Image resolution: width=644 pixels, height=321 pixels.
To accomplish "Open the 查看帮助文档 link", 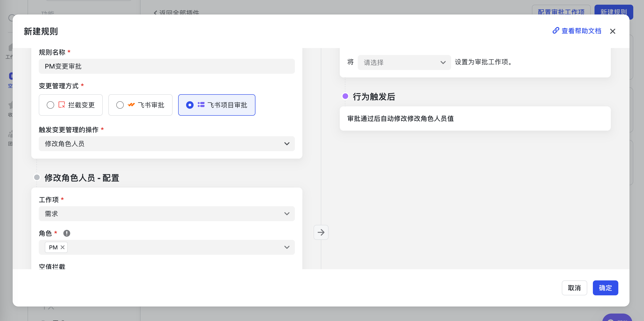I will [581, 31].
